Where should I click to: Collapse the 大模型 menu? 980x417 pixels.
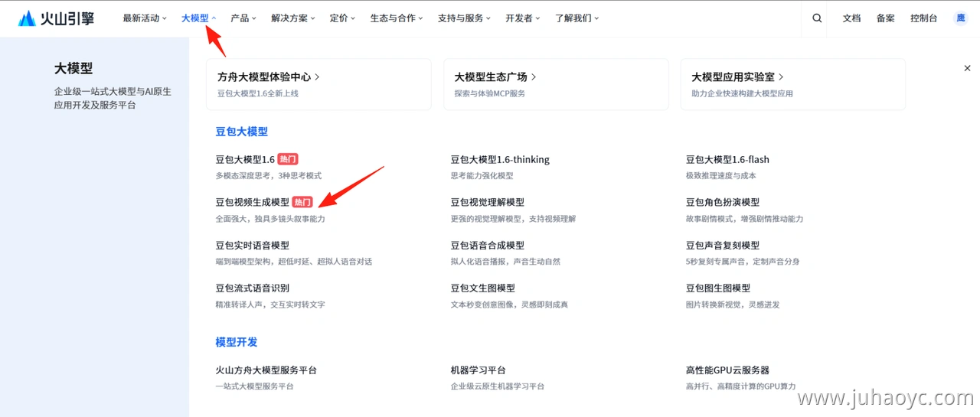point(199,18)
